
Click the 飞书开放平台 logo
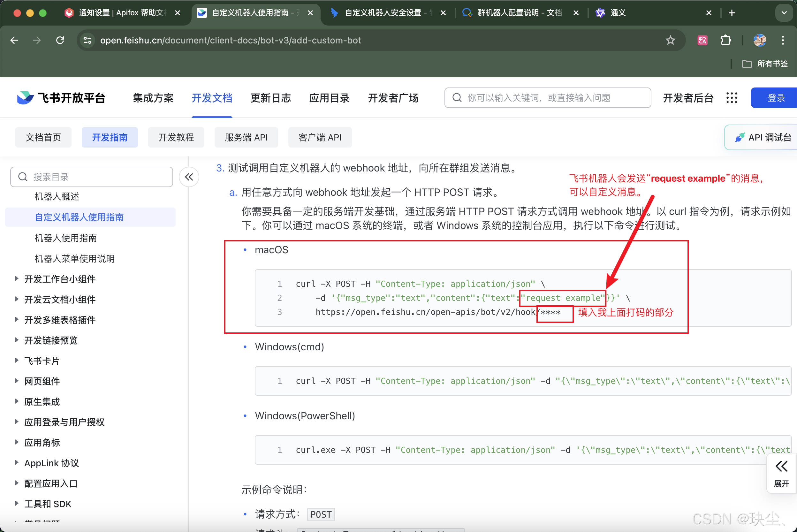pos(61,98)
